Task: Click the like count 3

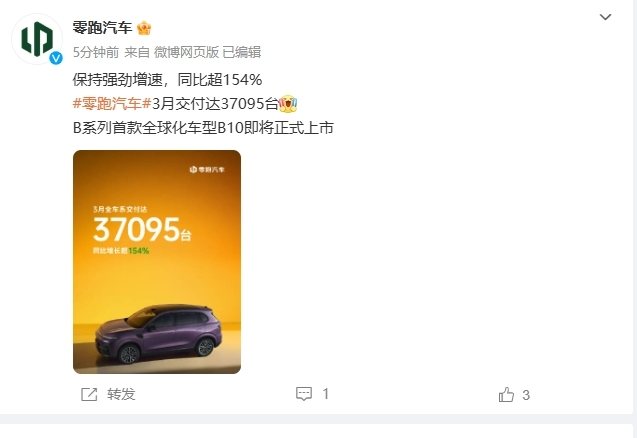Action: pyautogui.click(x=526, y=395)
